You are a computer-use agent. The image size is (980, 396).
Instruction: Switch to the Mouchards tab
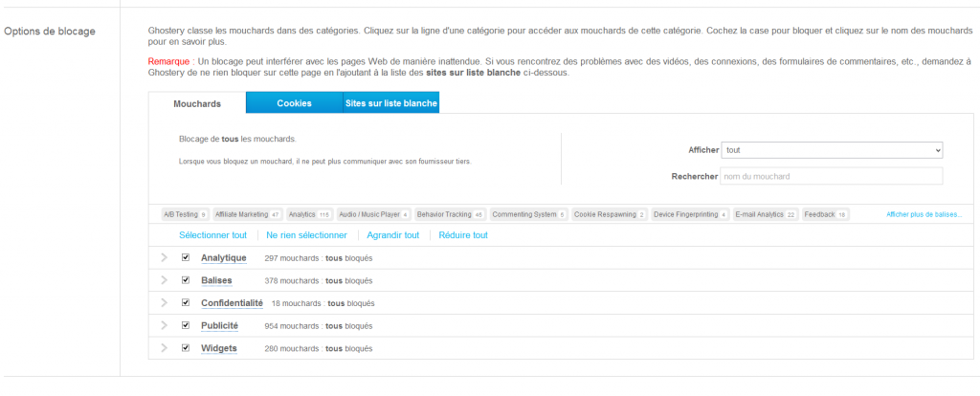(x=197, y=103)
